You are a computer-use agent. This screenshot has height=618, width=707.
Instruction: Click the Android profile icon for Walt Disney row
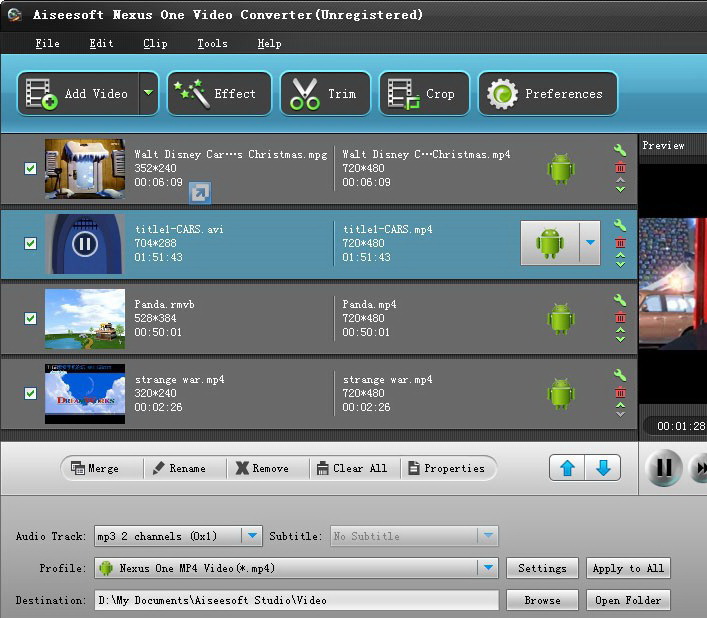(560, 169)
